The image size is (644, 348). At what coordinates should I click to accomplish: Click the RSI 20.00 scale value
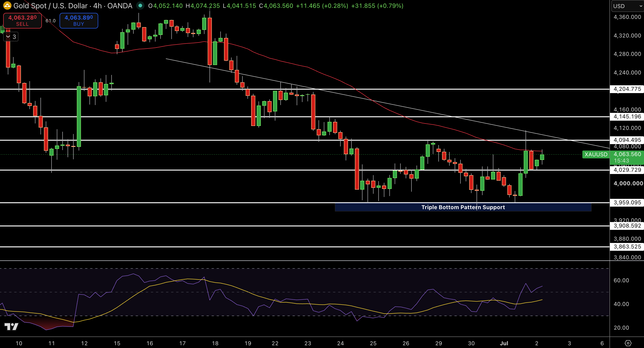click(621, 328)
